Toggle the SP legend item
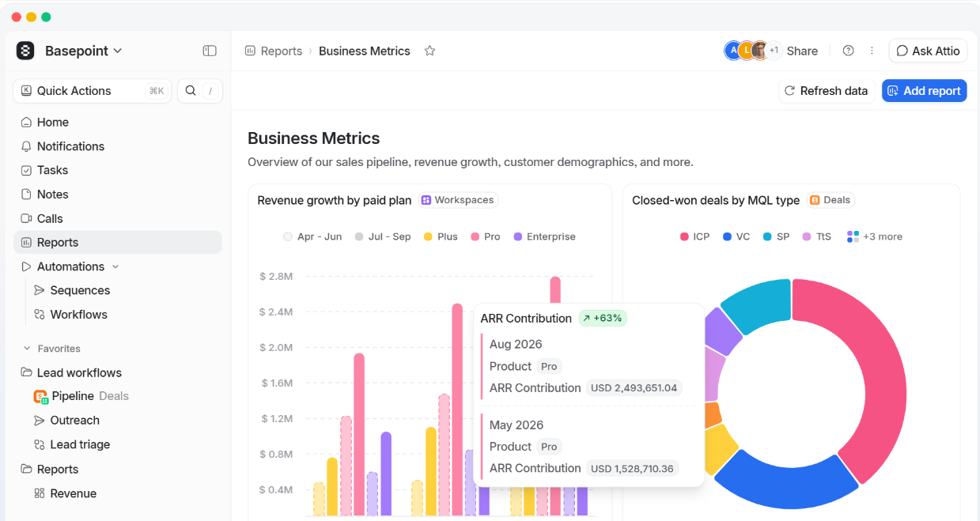Image resolution: width=980 pixels, height=521 pixels. (x=776, y=236)
